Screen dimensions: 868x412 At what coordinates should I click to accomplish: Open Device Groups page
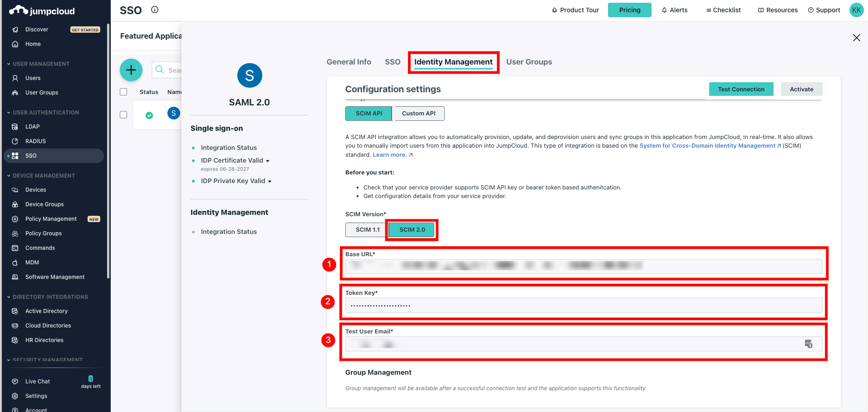[x=44, y=204]
